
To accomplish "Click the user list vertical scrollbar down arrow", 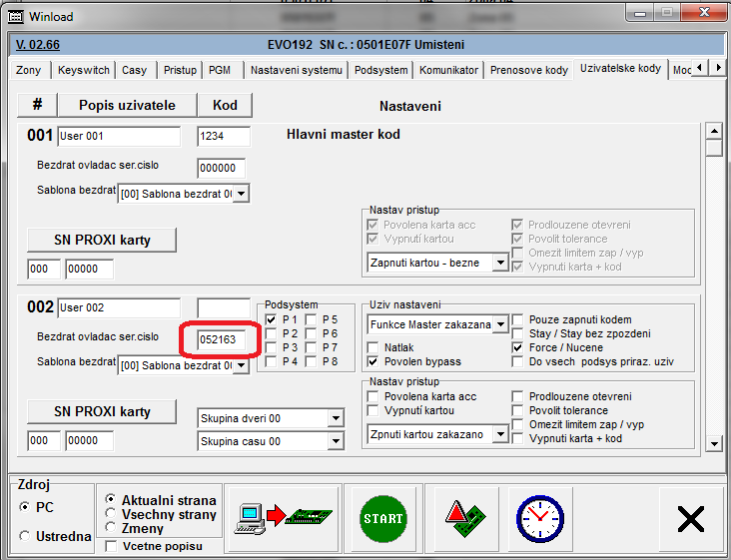I will [x=713, y=443].
